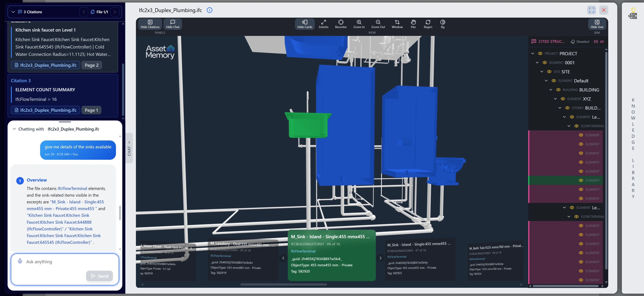This screenshot has height=296, width=644.
Task: Click the Zoom Out tool
Action: 378,24
